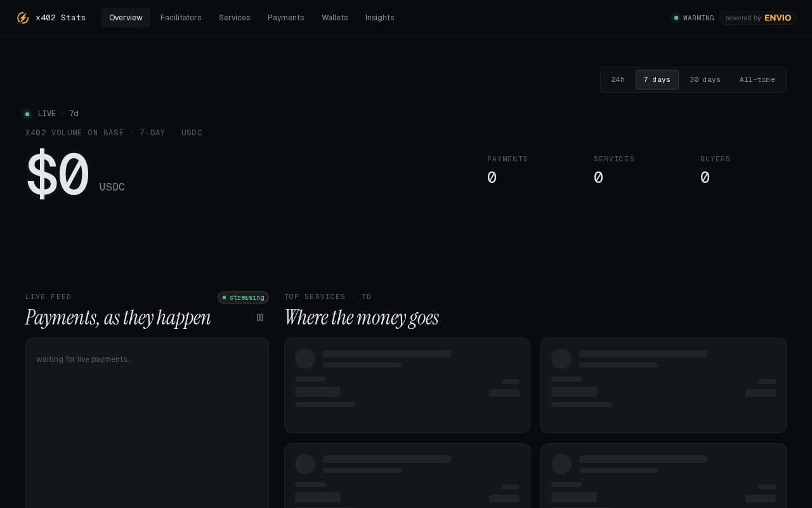Click the 'LIVE FEED' label
812x508 pixels.
(49, 297)
